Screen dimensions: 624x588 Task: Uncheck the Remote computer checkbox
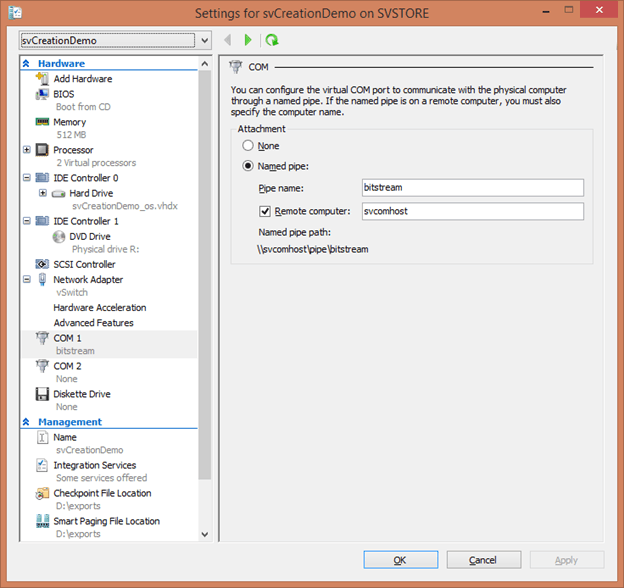pos(265,211)
